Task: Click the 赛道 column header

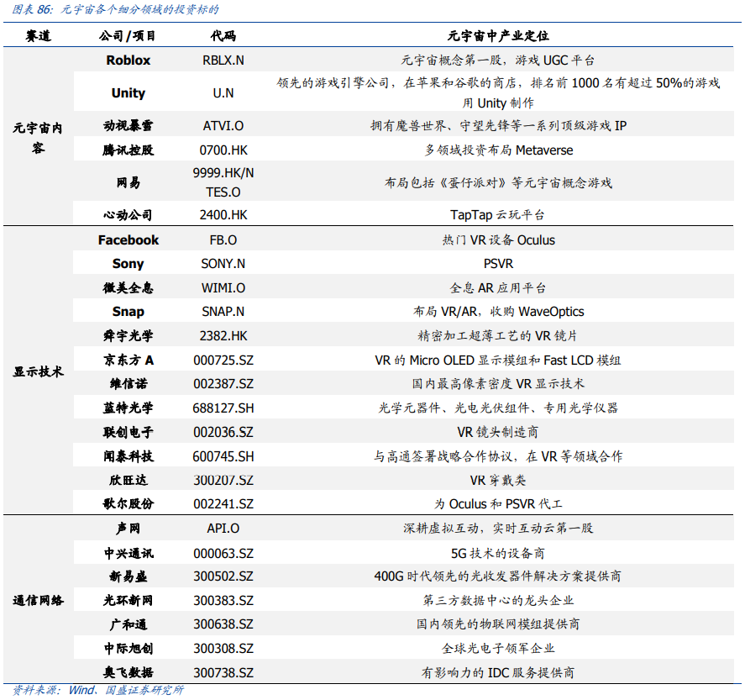Action: pos(38,35)
